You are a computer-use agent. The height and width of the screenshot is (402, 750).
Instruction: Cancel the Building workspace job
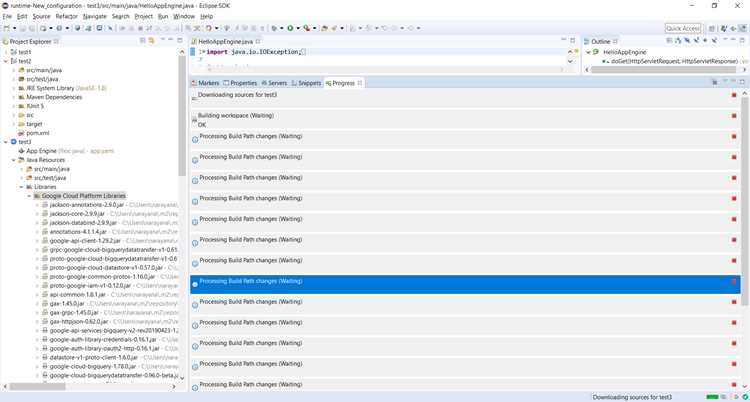(x=734, y=116)
